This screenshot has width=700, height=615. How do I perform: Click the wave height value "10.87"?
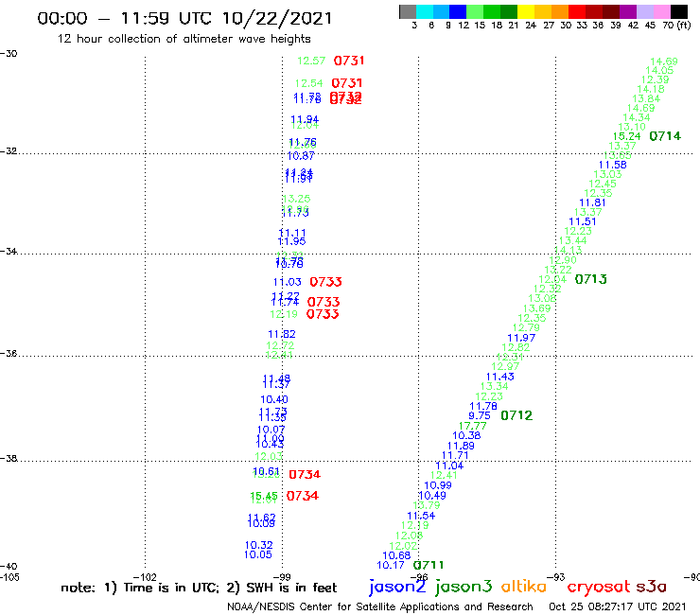[x=301, y=156]
